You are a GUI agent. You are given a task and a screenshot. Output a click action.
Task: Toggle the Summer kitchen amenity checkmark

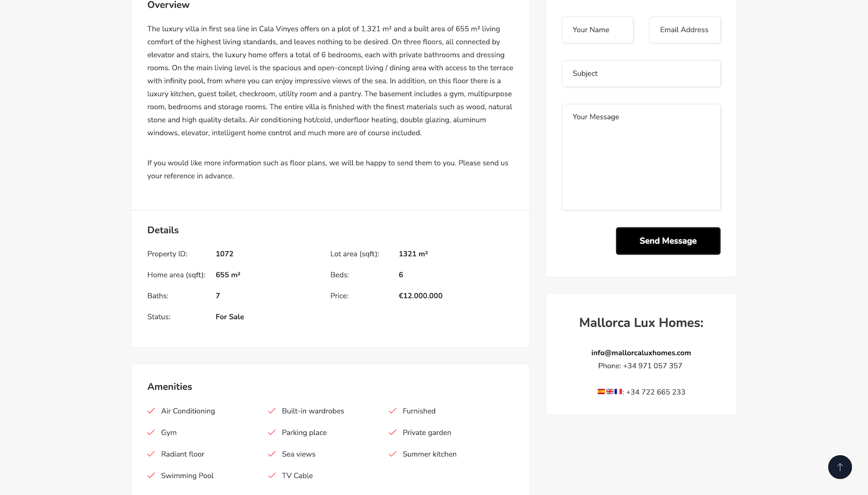(x=392, y=454)
